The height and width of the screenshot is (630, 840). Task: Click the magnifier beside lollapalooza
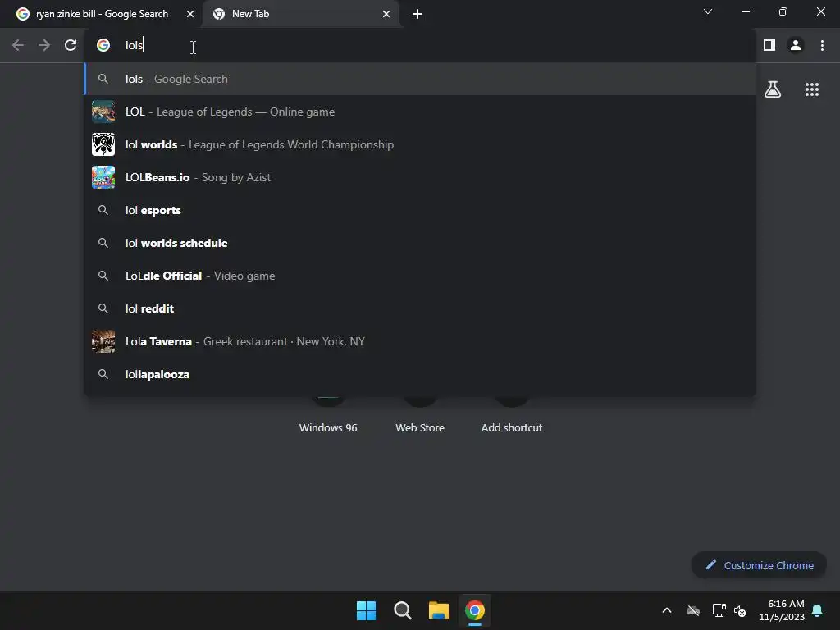coord(103,374)
